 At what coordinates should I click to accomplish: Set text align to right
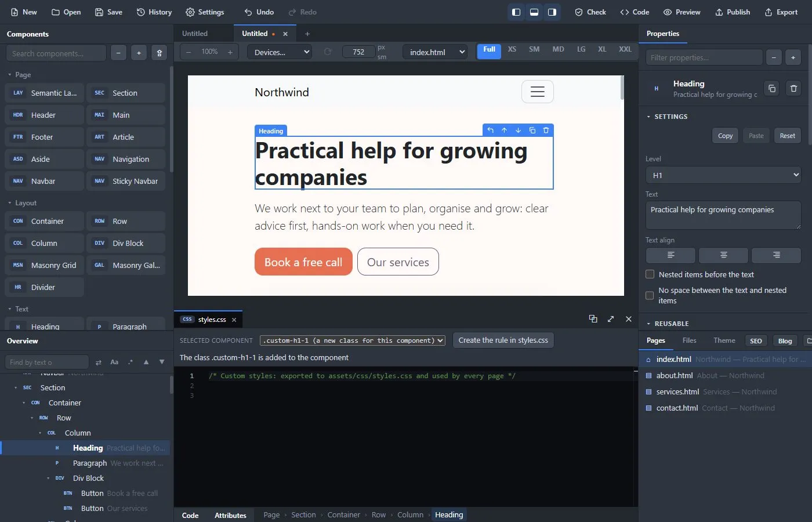coord(776,255)
